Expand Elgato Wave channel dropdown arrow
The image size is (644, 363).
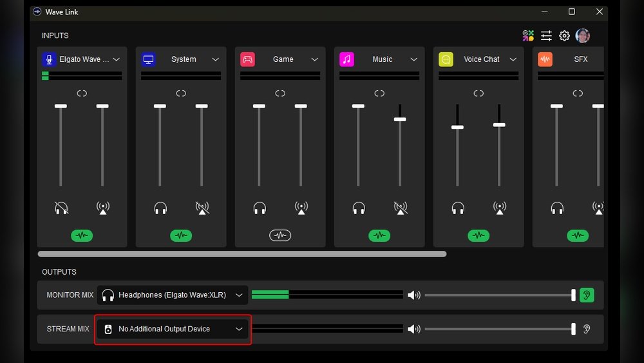[x=117, y=59]
